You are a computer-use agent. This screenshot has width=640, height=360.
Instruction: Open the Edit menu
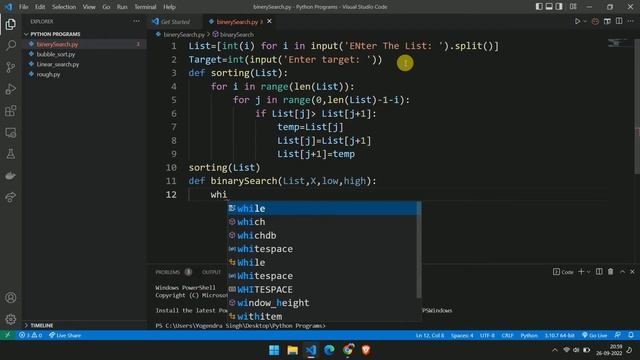40,7
